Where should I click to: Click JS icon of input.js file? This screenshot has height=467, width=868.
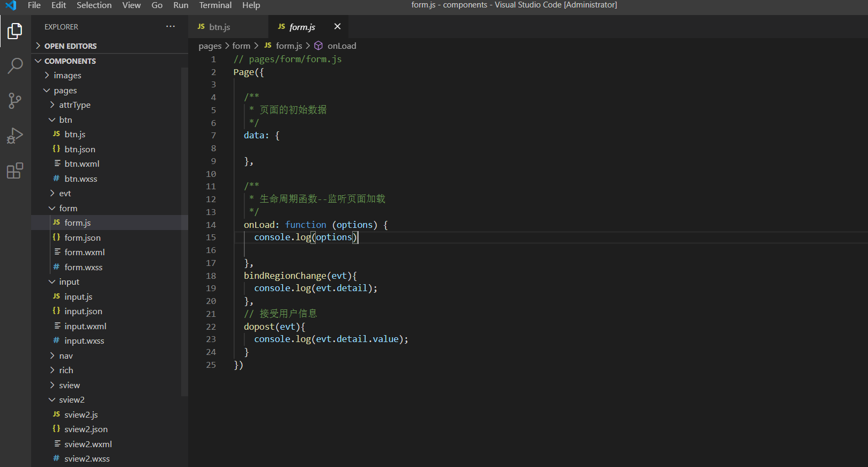tap(56, 296)
